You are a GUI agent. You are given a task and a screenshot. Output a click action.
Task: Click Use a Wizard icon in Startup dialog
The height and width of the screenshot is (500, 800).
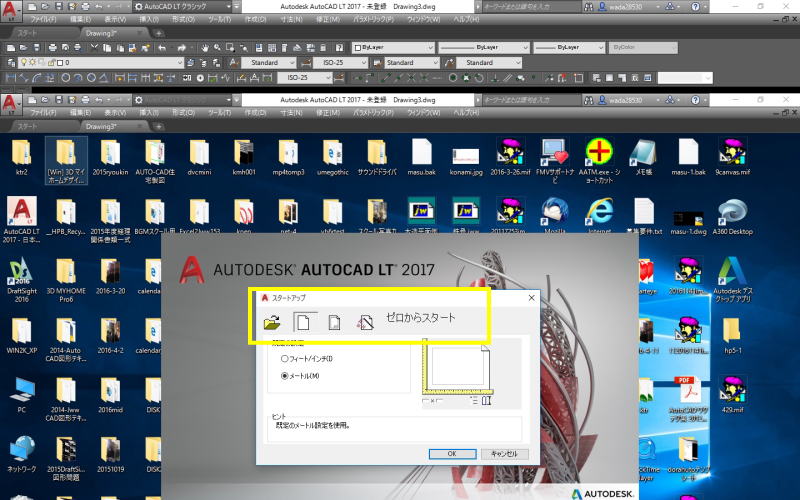click(365, 322)
